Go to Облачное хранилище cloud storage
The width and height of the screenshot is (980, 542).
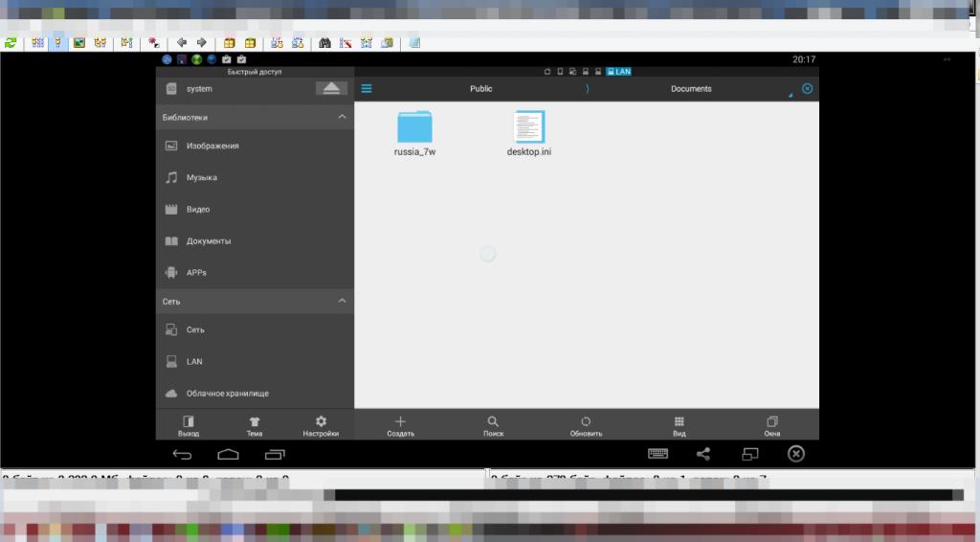click(227, 394)
